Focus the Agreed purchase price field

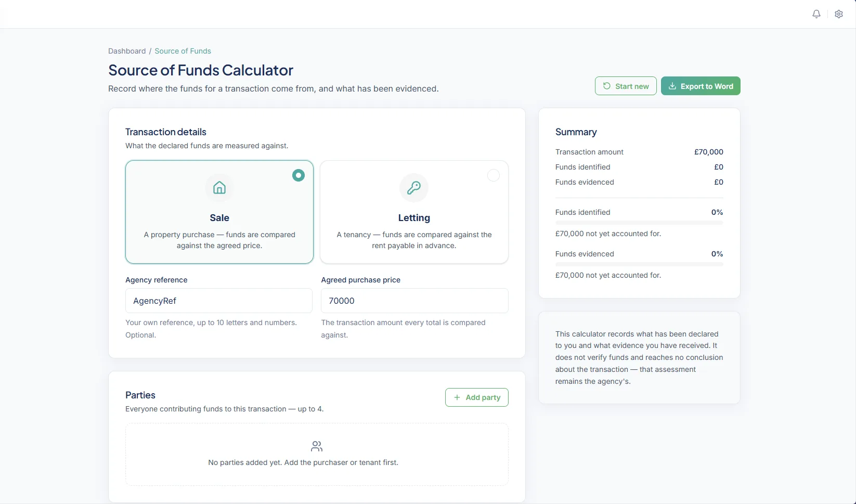click(x=414, y=301)
